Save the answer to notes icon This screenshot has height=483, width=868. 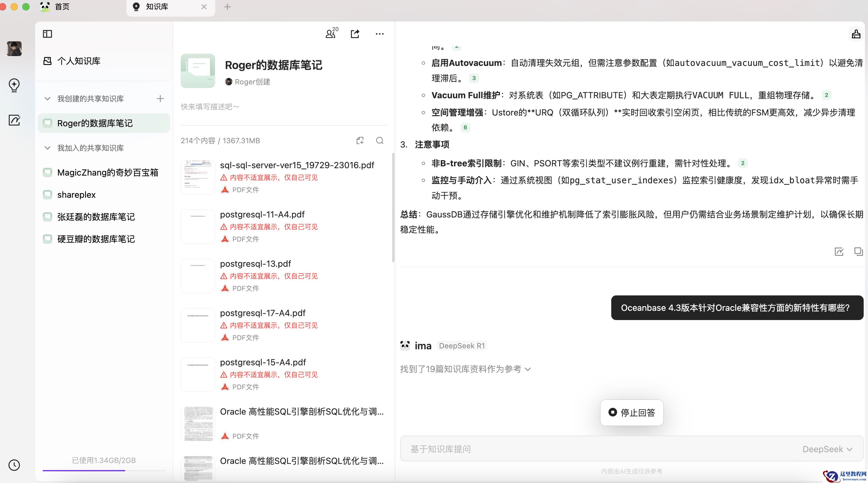point(839,252)
